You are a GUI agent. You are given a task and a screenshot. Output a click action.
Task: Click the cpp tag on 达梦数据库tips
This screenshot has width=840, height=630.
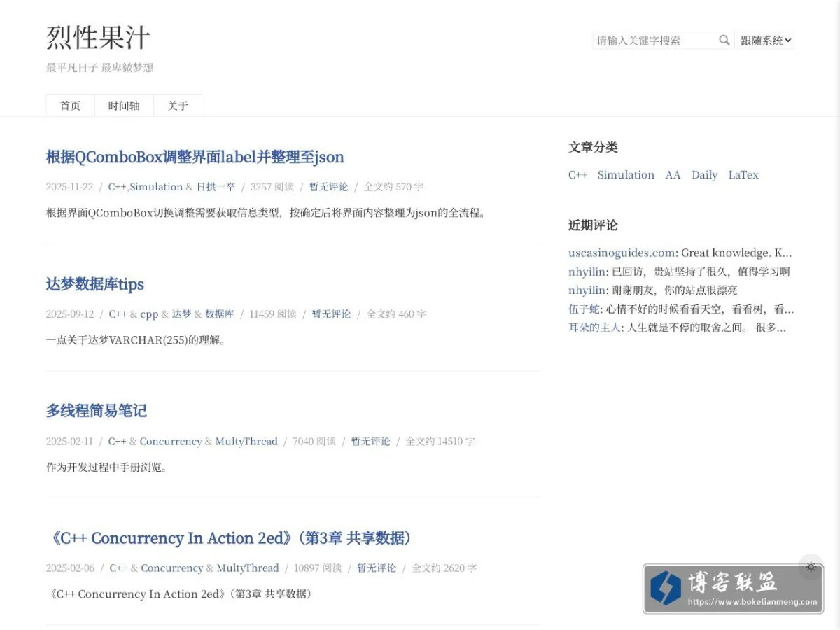click(149, 314)
